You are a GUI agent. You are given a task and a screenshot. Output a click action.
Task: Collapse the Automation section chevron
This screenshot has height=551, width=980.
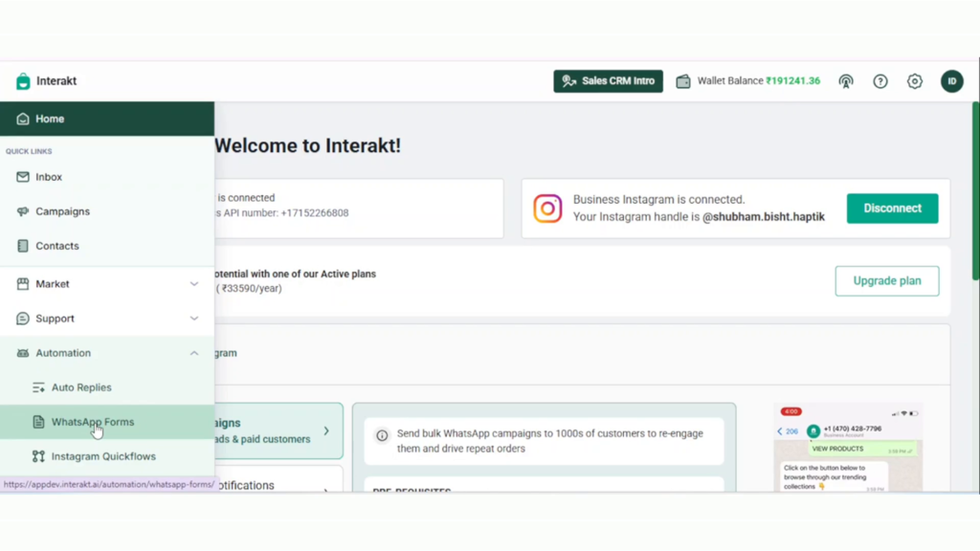click(194, 353)
